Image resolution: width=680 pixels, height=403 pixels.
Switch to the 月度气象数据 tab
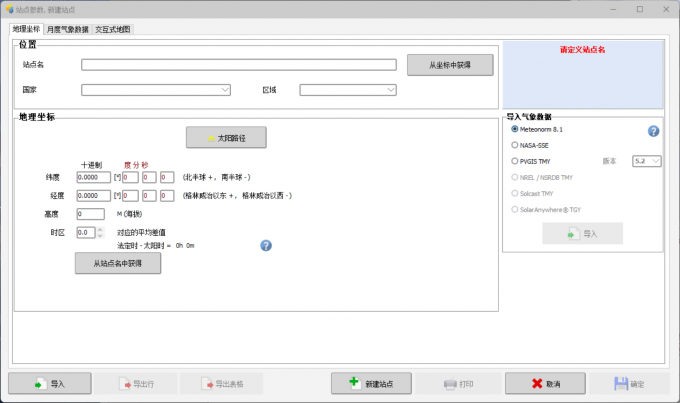click(67, 30)
